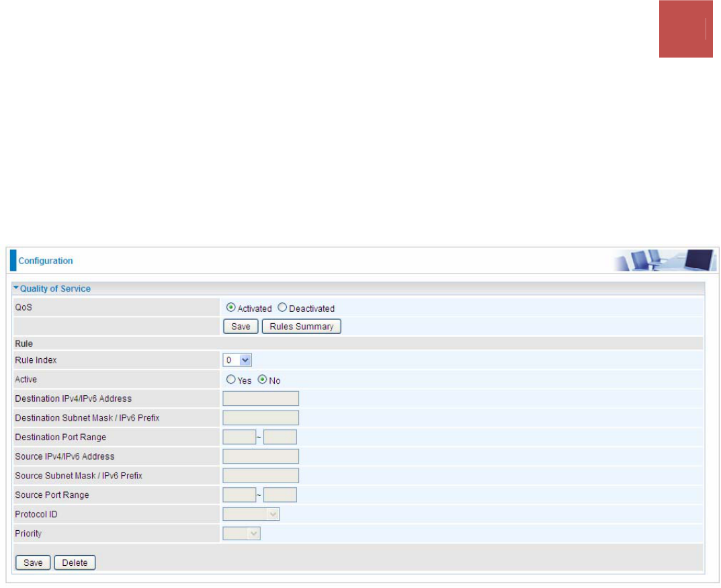
Task: Click the Configuration header title
Action: [x=46, y=261]
